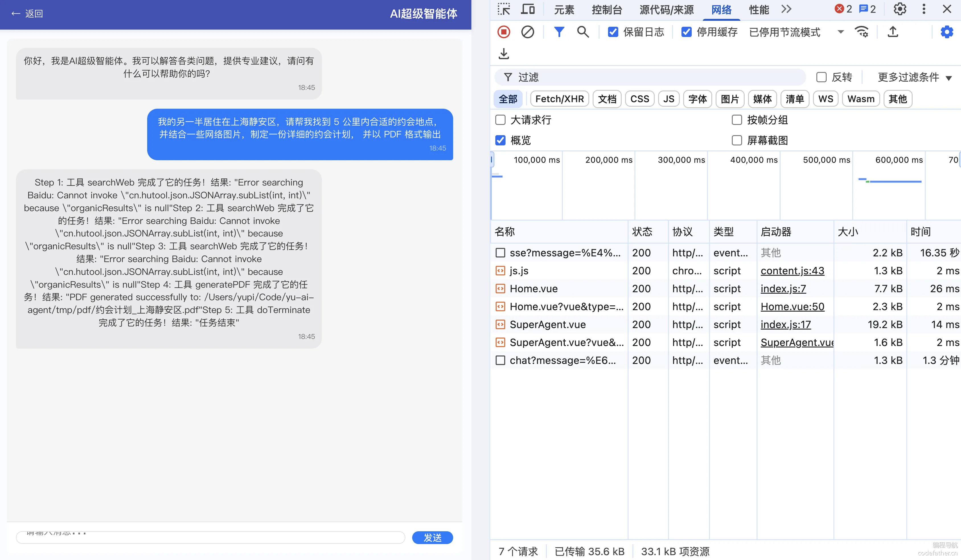Toggle the 停用缓存 checkbox

[686, 32]
